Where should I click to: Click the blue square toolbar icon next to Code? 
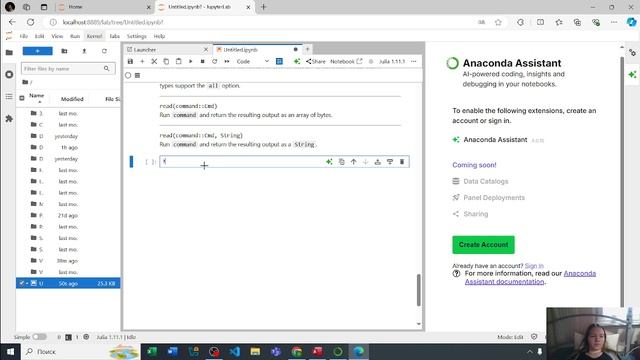pyautogui.click(x=279, y=61)
